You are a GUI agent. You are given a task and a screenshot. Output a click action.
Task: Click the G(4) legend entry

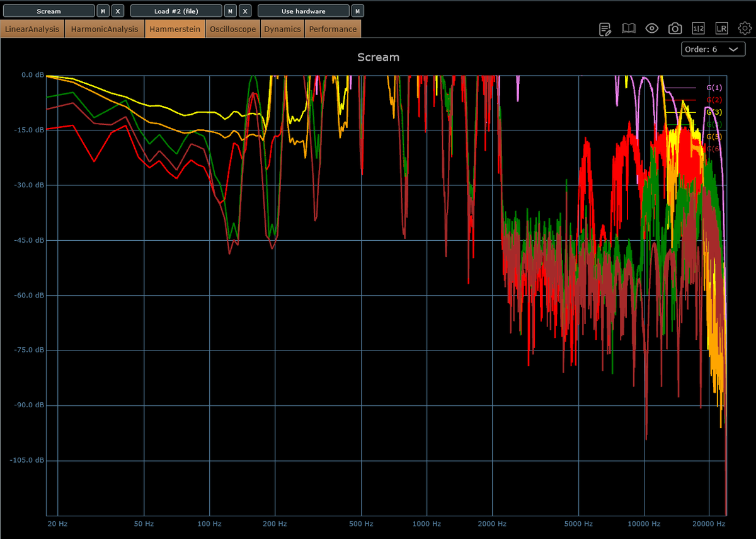[714, 124]
